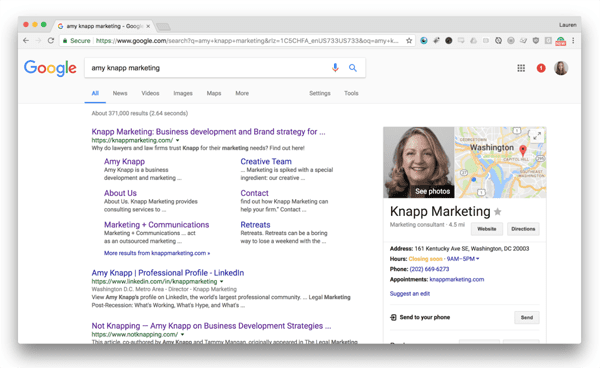Expand LinkedIn result URL dropdown arrow
600x368 pixels.
[x=221, y=282]
